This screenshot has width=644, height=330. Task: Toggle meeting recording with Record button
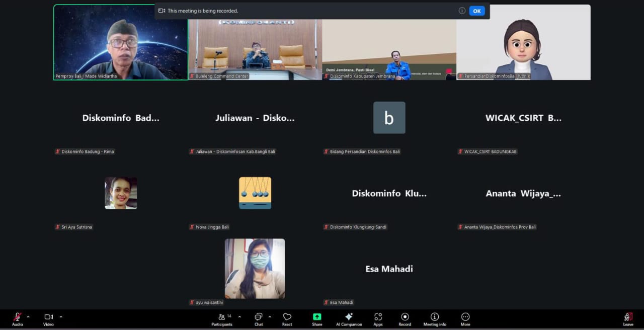(x=405, y=317)
